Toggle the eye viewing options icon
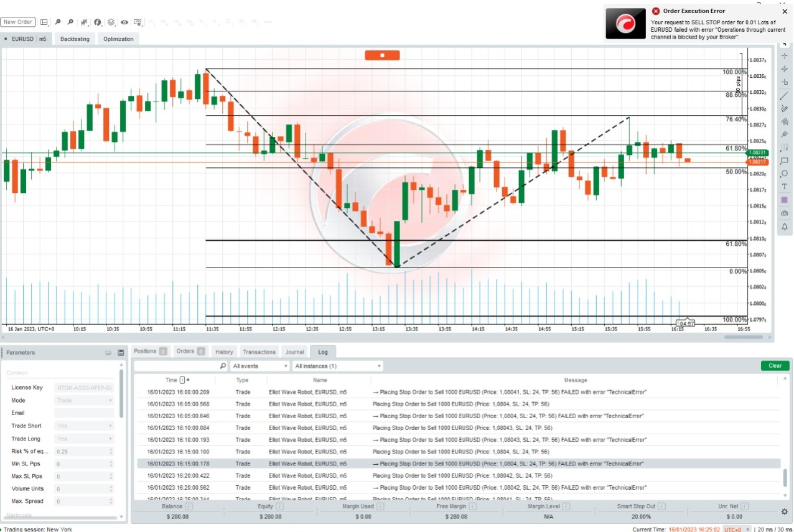Image resolution: width=794 pixels, height=532 pixels. 124,22
